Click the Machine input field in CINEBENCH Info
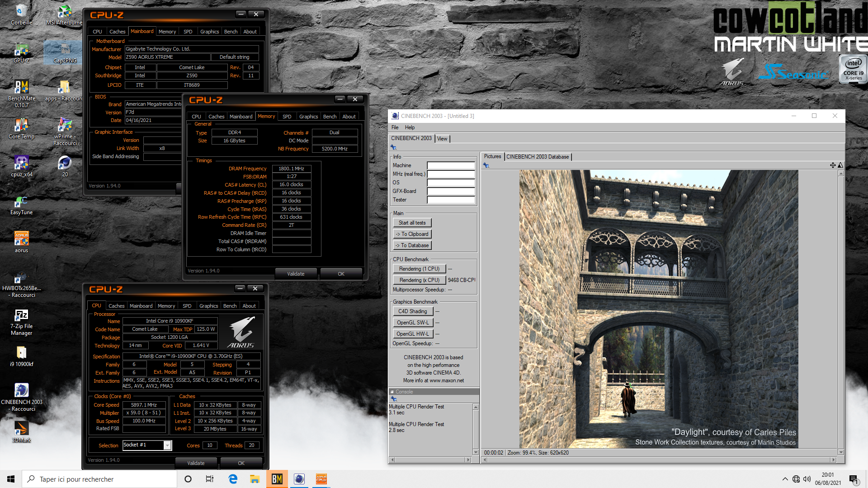 tap(451, 165)
